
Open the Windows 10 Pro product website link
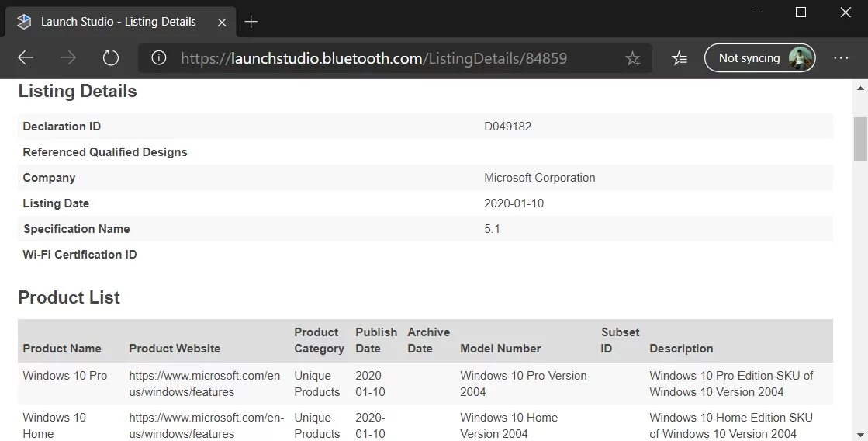(206, 384)
